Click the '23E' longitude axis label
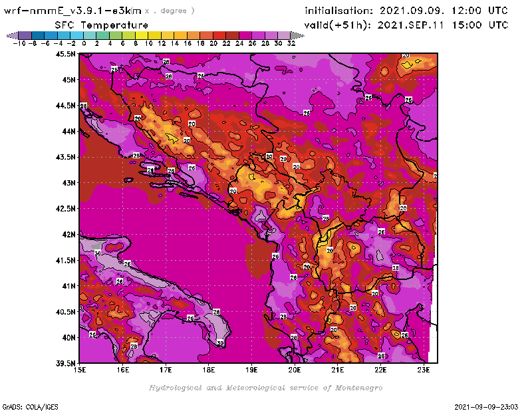 click(424, 370)
